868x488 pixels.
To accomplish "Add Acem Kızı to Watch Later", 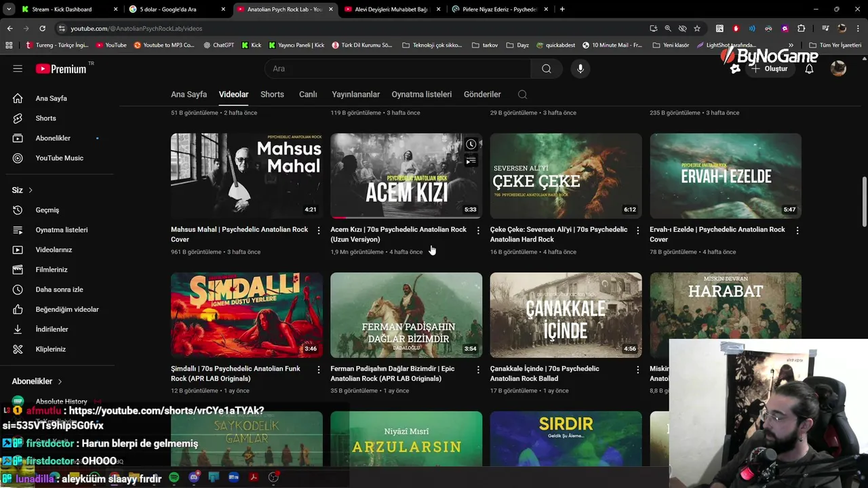I will click(471, 144).
